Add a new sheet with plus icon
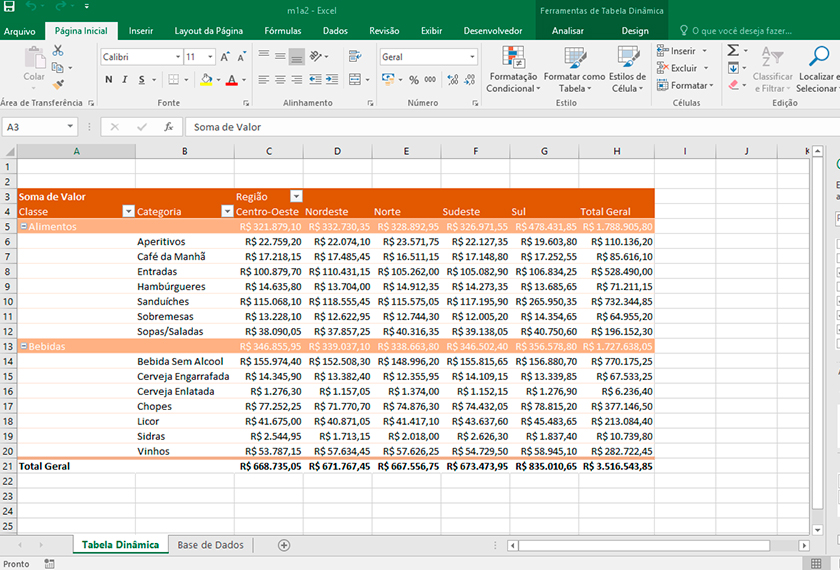Screen dimensions: 840x570 pos(284,545)
